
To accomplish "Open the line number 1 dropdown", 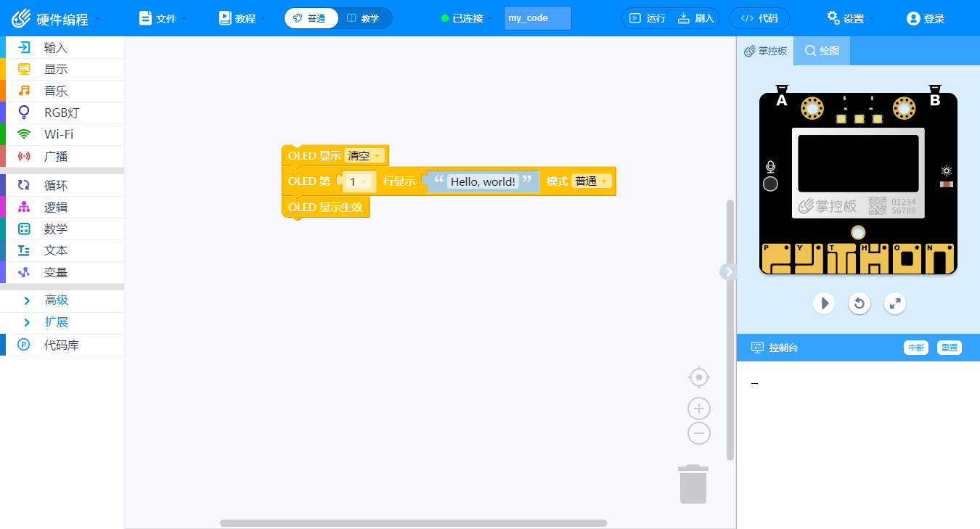I will pos(359,181).
